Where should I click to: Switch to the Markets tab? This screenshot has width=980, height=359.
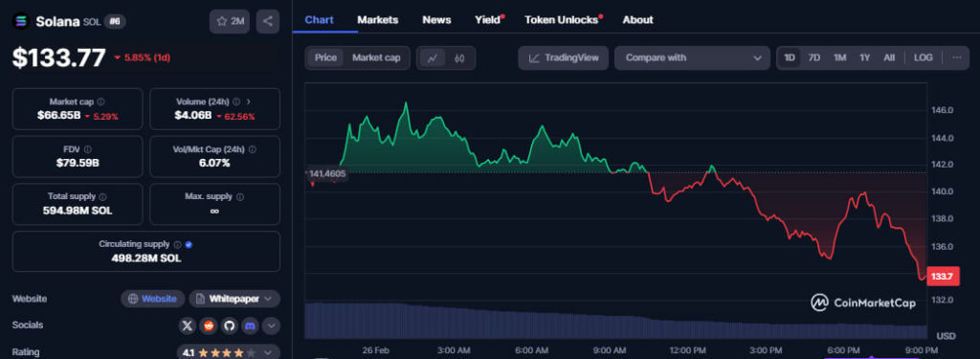377,20
